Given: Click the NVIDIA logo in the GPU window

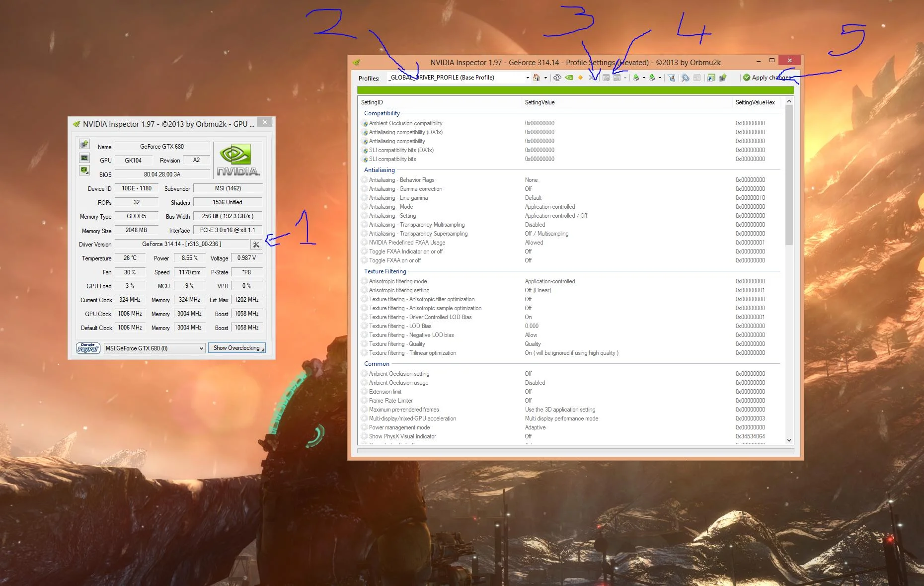Looking at the screenshot, I should point(238,160).
